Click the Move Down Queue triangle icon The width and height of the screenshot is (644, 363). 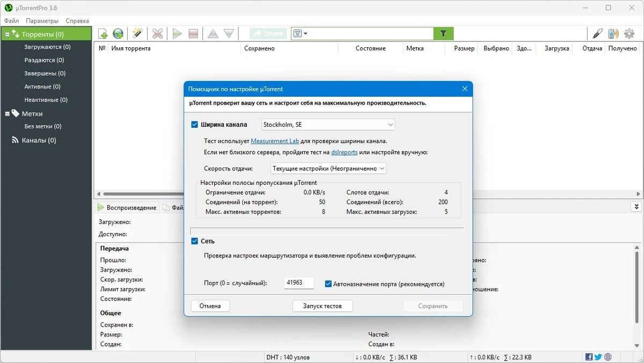pyautogui.click(x=229, y=34)
